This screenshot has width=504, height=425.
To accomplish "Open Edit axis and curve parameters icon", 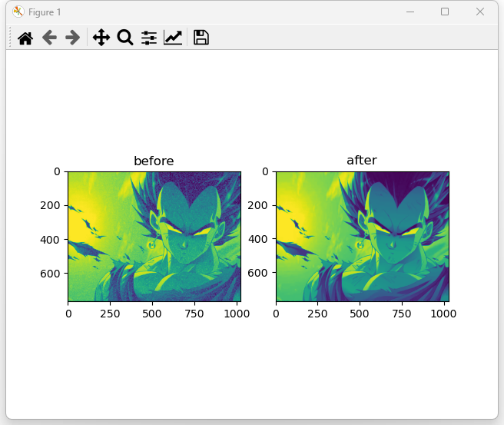I will pyautogui.click(x=173, y=38).
